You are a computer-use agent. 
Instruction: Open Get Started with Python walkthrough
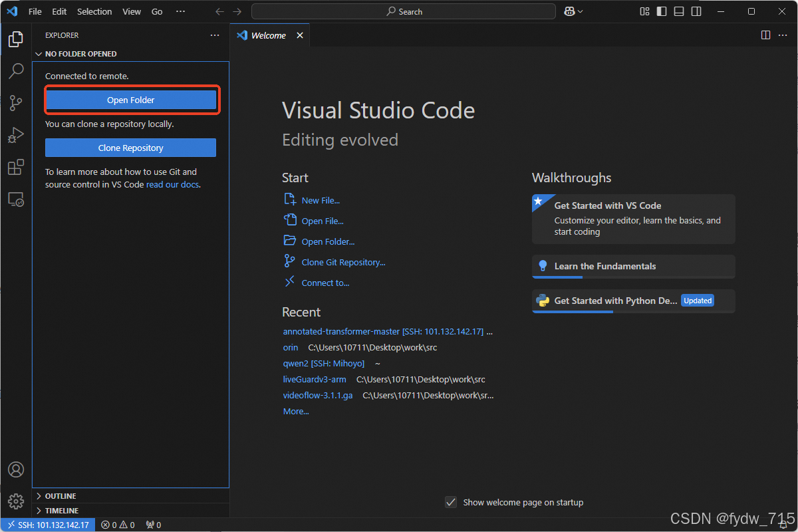[634, 301]
